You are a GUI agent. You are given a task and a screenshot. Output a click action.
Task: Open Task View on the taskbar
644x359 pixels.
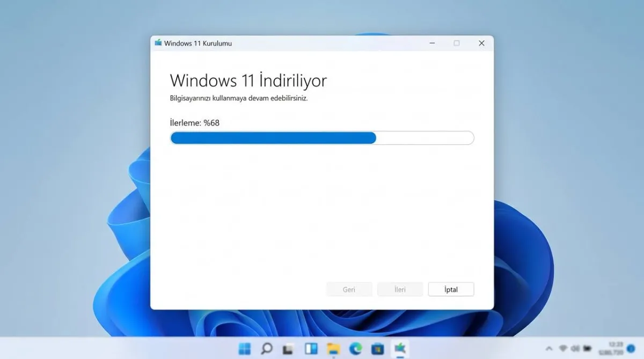pyautogui.click(x=288, y=349)
